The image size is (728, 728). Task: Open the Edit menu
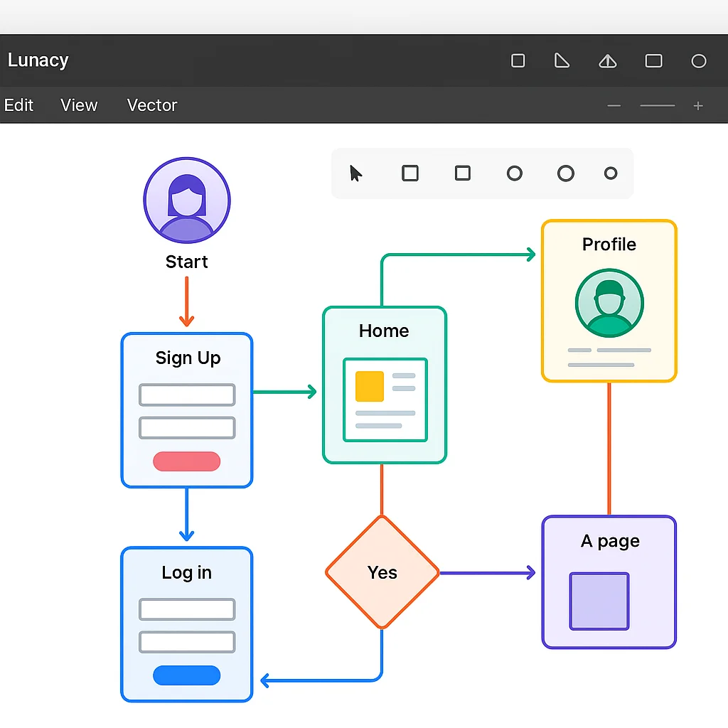point(19,105)
